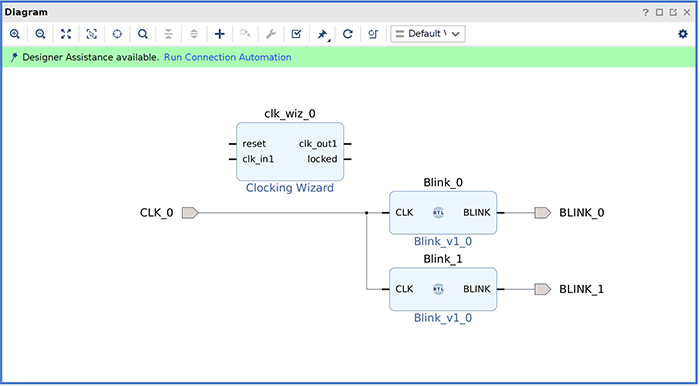Select the BLINK_0 output port
This screenshot has width=700, height=386.
543,213
